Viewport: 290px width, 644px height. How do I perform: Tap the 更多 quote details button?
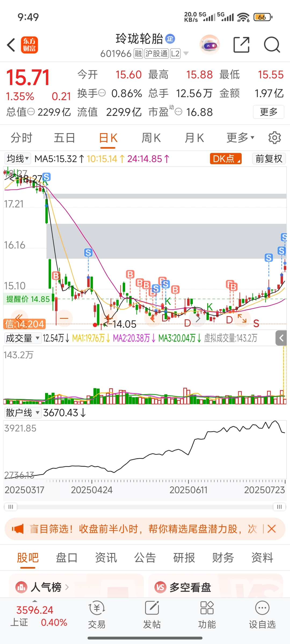click(269, 112)
